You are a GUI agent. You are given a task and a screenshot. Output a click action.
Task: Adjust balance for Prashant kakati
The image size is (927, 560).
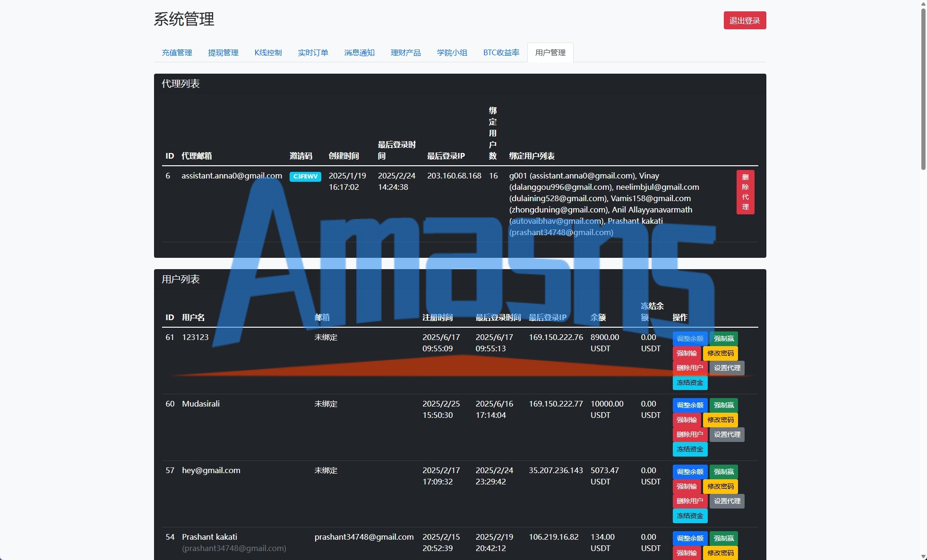(690, 538)
